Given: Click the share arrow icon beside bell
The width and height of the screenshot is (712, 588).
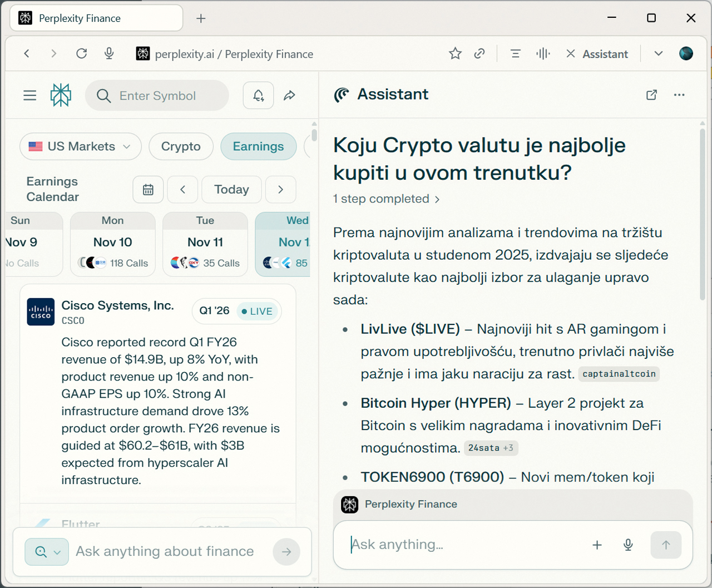Looking at the screenshot, I should tap(289, 96).
